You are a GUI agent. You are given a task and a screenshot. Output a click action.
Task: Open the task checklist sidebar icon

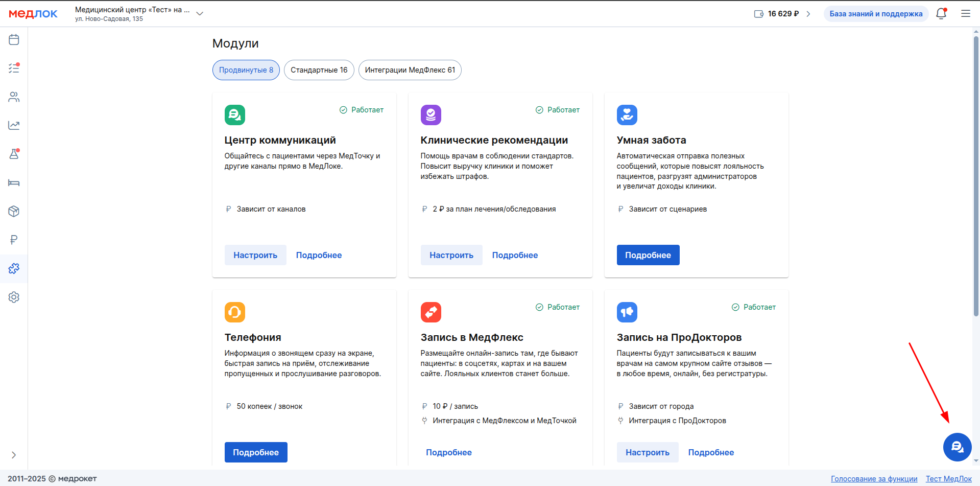coord(14,68)
